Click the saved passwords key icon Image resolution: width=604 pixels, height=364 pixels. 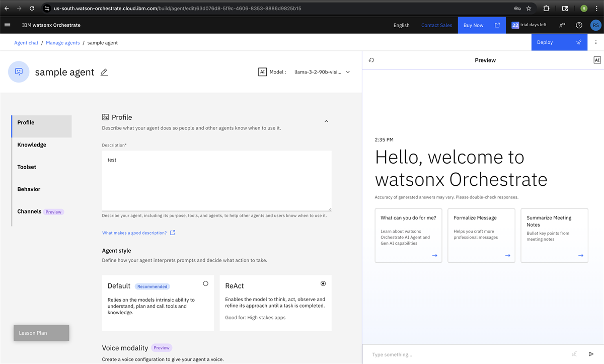(517, 8)
